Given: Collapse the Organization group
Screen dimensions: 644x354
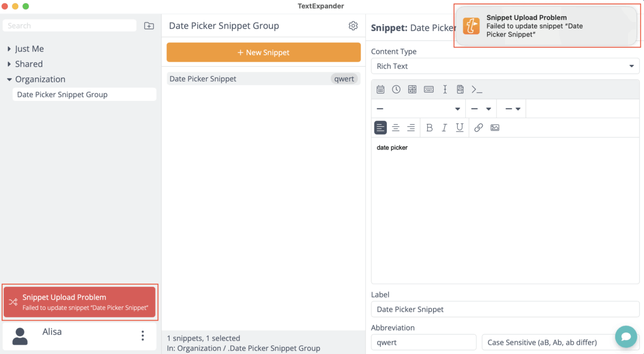Looking at the screenshot, I should [x=9, y=80].
